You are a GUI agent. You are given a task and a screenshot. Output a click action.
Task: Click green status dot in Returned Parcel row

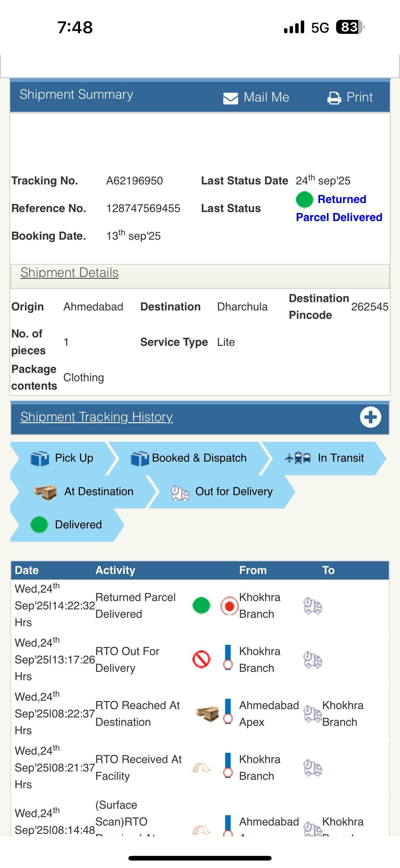coord(201,605)
